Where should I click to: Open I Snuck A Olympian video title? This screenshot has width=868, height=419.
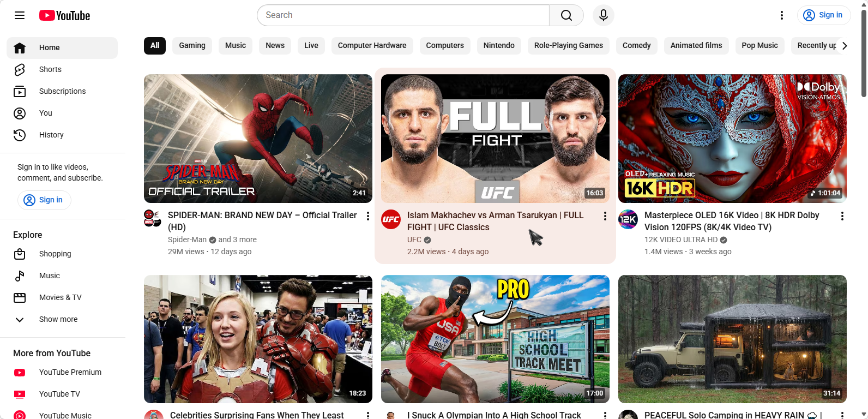pos(494,415)
